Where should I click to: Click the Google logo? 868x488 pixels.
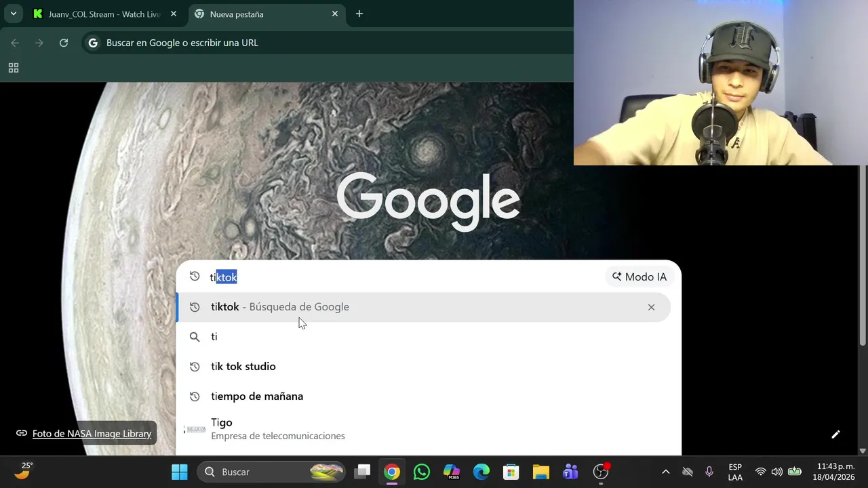[429, 201]
